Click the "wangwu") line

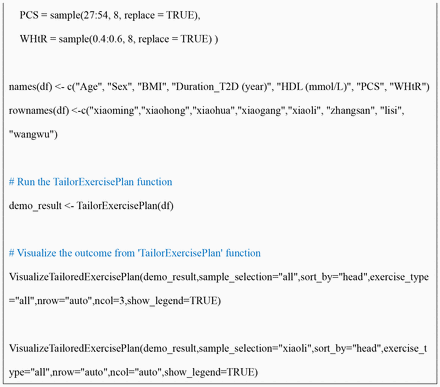coord(33,134)
